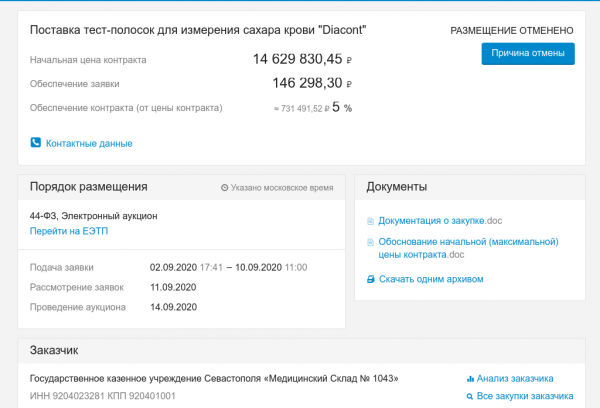Click the Указано московское время note

click(x=282, y=188)
